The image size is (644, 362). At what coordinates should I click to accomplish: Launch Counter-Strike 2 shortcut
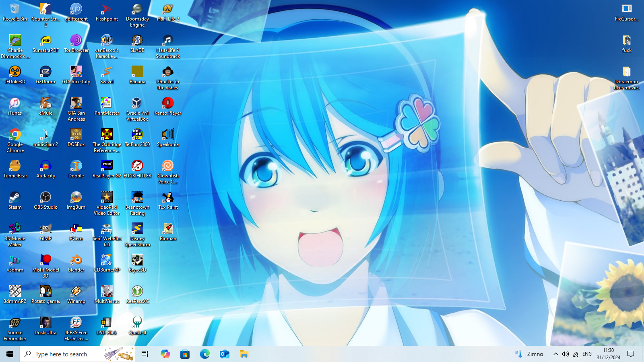(45, 15)
